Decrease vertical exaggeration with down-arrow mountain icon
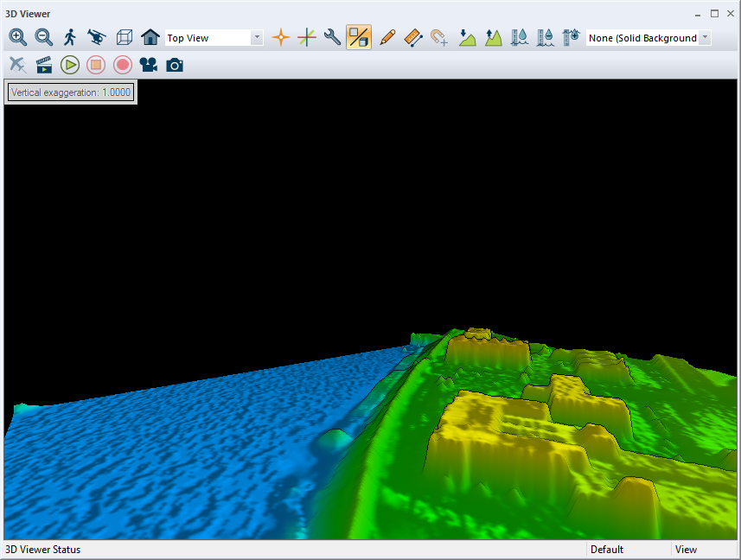Screen dimensions: 741x560 tap(467, 37)
